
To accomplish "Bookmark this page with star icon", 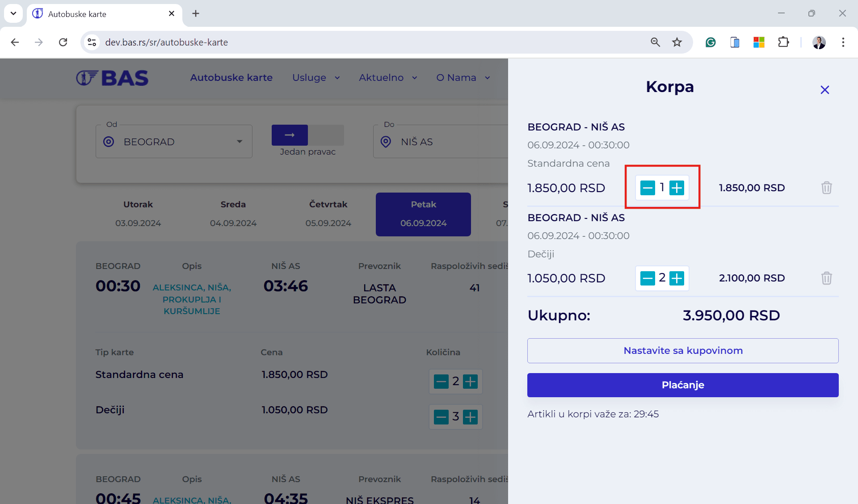I will coord(677,42).
